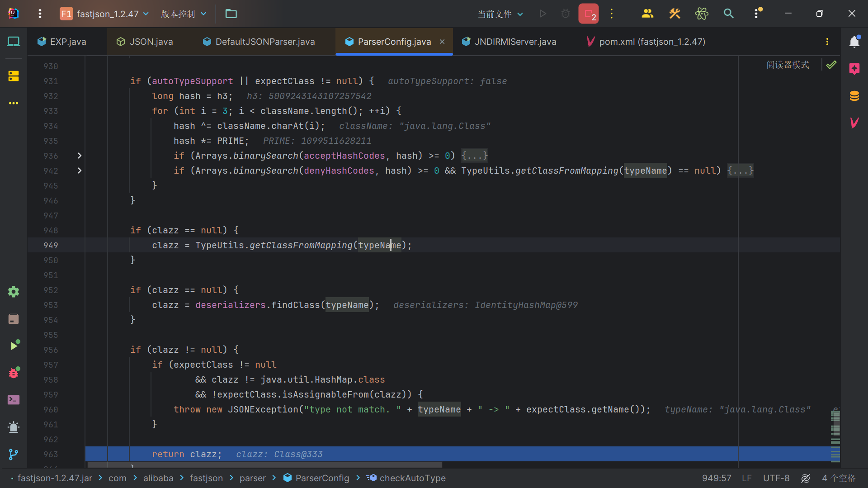Toggle the read-only inspections status icon
The height and width of the screenshot is (488, 868).
[x=806, y=478]
